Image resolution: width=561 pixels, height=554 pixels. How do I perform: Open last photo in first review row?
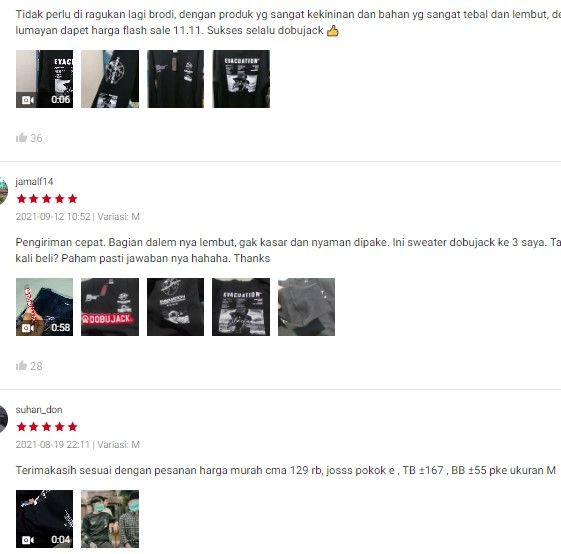[x=241, y=79]
